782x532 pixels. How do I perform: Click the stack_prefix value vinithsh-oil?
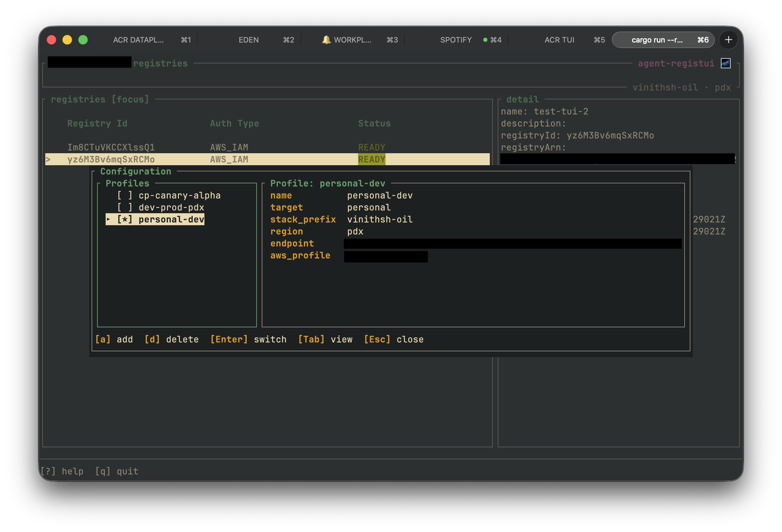coord(380,219)
